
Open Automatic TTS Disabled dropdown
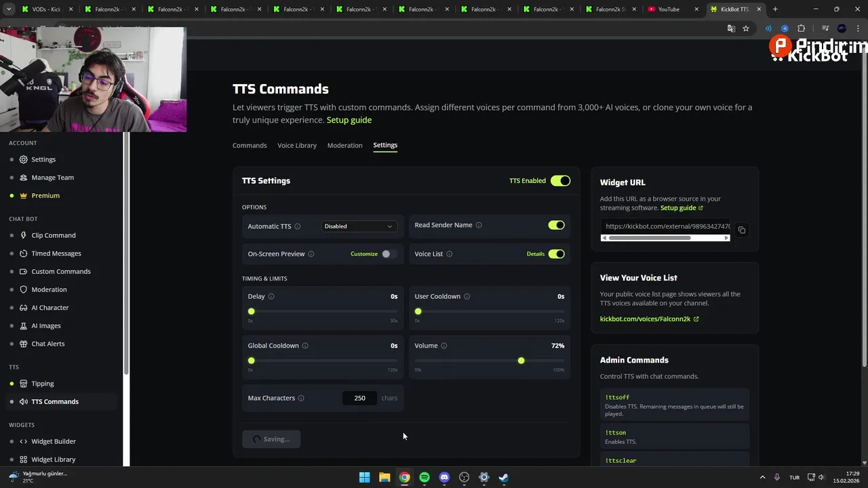tap(359, 226)
